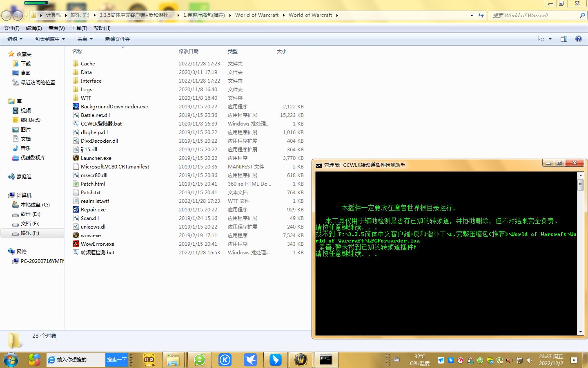Screen dimensions: 588x368
Task: Click the 搜索一下 search button
Action: point(117,360)
